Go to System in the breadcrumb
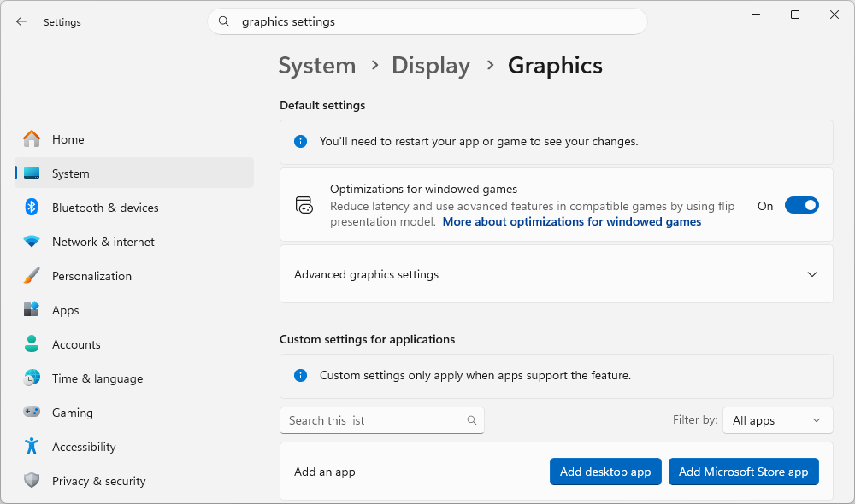Image resolution: width=855 pixels, height=504 pixels. (x=317, y=66)
